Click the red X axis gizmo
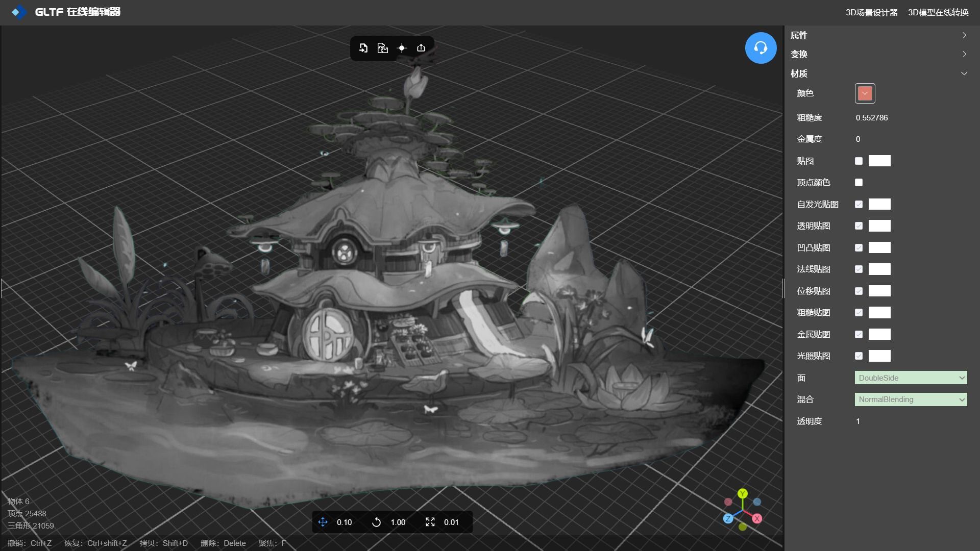Screen dimensions: 980x551 (757, 518)
